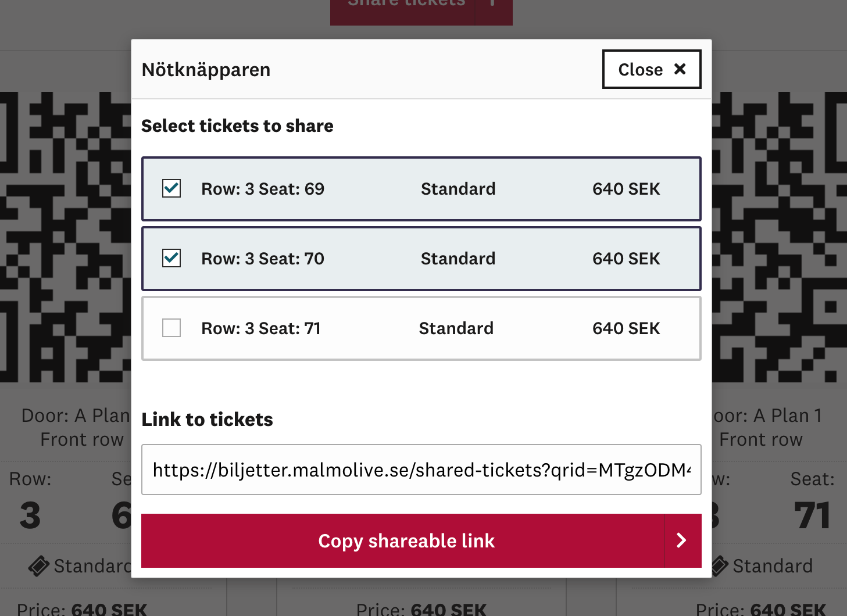Uncheck the Row 3 Seat 69 checkbox
This screenshot has height=616, width=847.
171,188
